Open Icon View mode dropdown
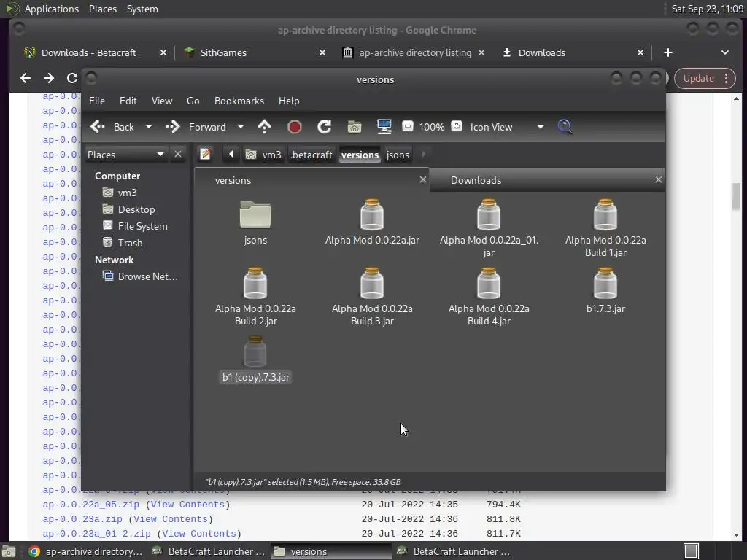 click(x=507, y=127)
